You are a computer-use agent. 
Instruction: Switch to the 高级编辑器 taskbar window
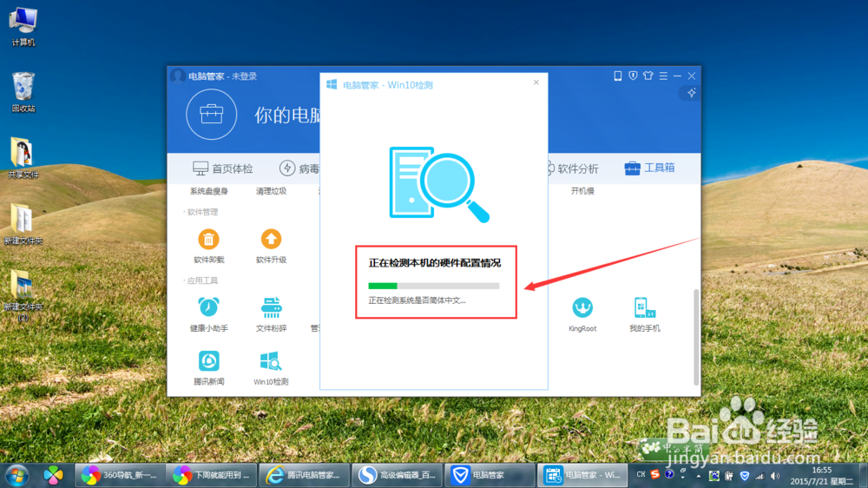click(x=397, y=475)
